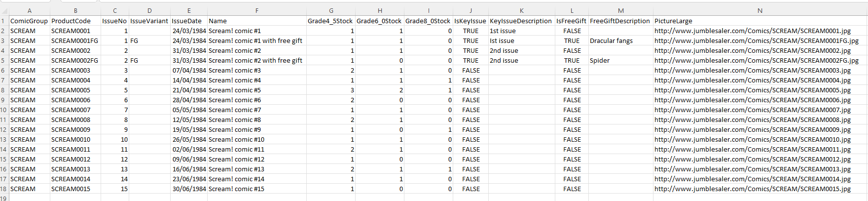Click the SCREAM0015.jpg picture link
The width and height of the screenshot is (868, 201).
coord(753,189)
